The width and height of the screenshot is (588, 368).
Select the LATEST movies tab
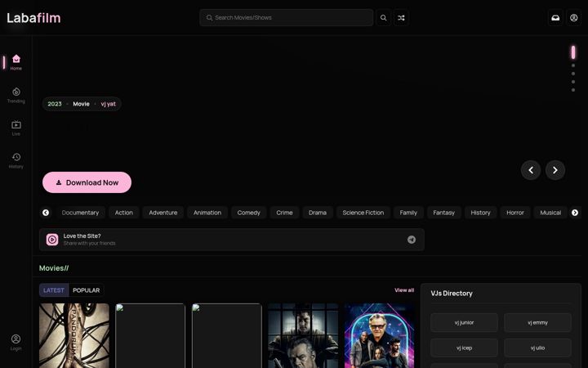[54, 290]
